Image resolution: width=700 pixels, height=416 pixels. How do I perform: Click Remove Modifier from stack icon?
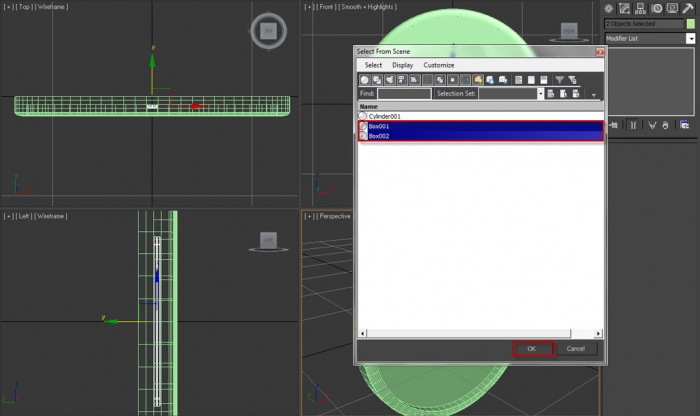[x=666, y=125]
